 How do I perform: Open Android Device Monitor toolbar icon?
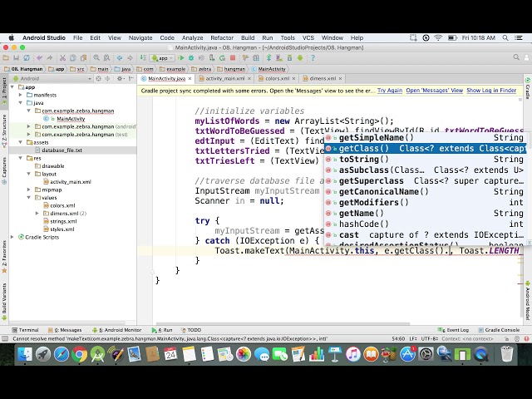pyautogui.click(x=300, y=58)
